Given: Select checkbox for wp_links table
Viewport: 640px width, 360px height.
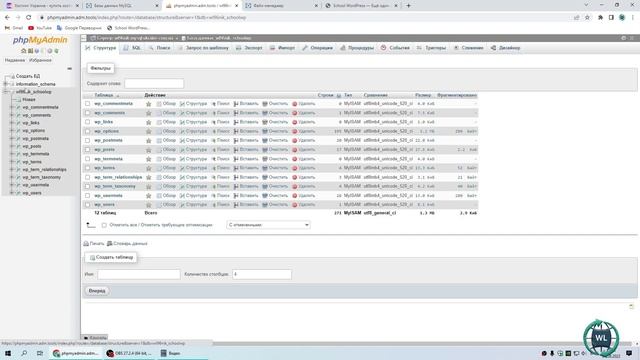Looking at the screenshot, I should tap(87, 122).
